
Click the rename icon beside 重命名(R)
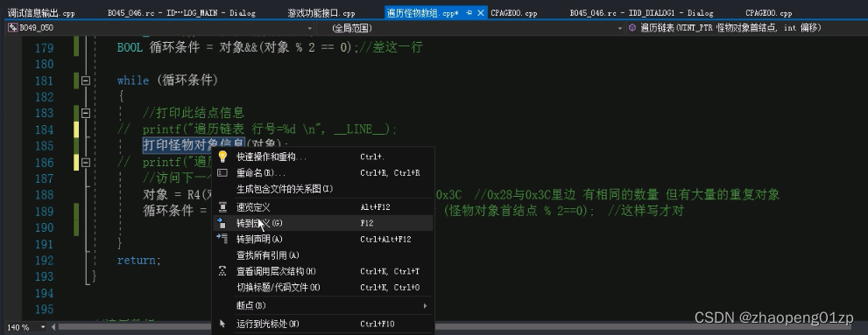click(x=222, y=173)
